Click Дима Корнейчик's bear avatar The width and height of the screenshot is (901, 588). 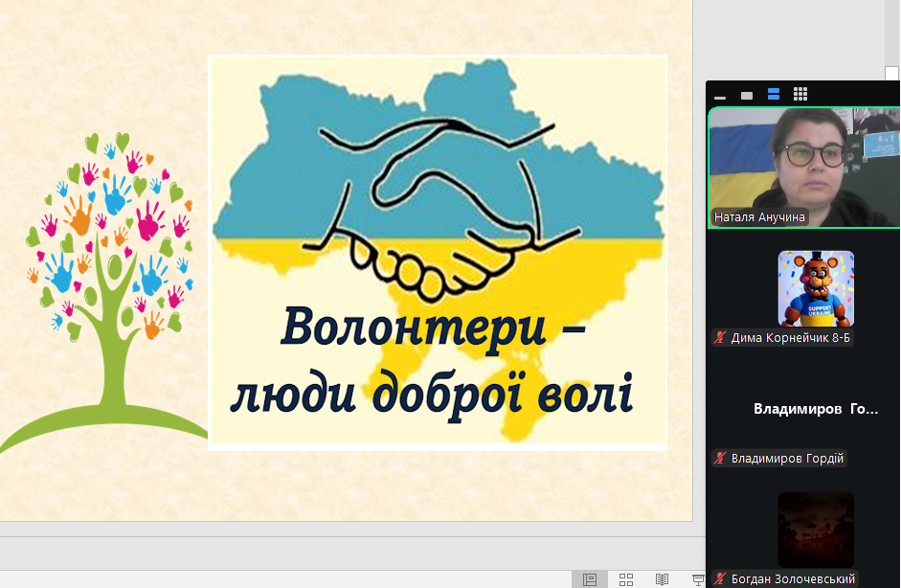[815, 288]
